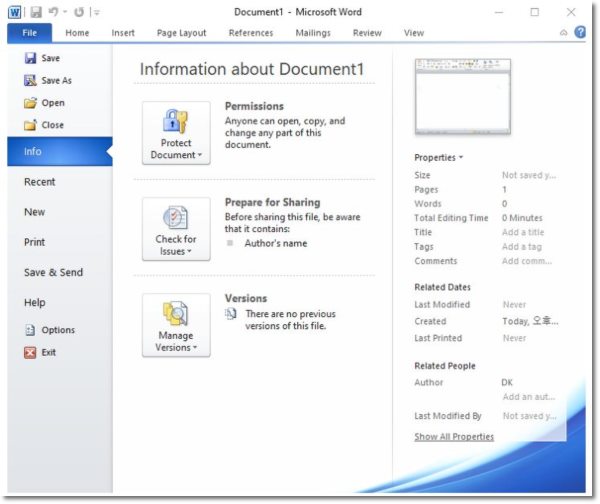Viewport: 600px width, 504px height.
Task: Switch to the Home tab
Action: pyautogui.click(x=77, y=33)
